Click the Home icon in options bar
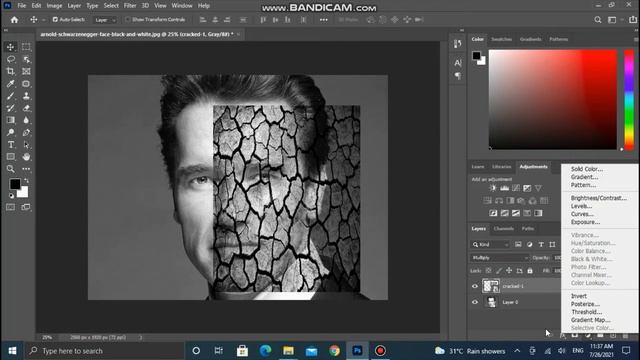640x360 pixels. click(14, 20)
